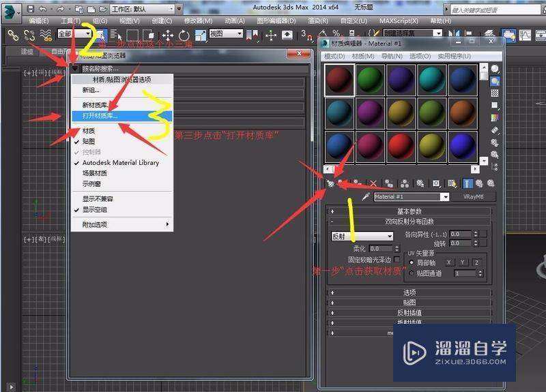Open the Curve Editor icon
This screenshot has height=392, width=546.
click(525, 35)
